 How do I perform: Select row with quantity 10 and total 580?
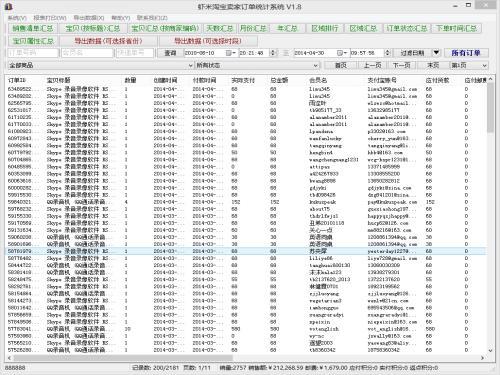pos(246,329)
